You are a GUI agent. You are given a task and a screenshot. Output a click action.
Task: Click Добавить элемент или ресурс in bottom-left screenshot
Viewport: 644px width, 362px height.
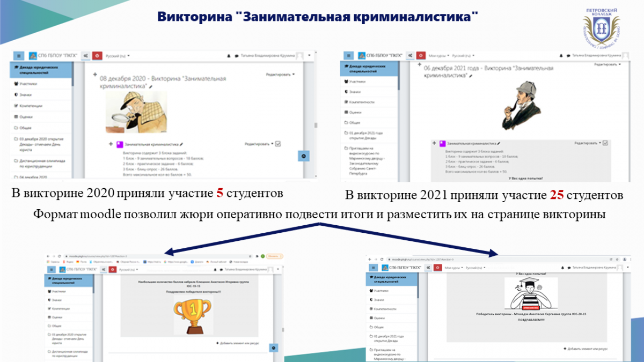pyautogui.click(x=239, y=342)
